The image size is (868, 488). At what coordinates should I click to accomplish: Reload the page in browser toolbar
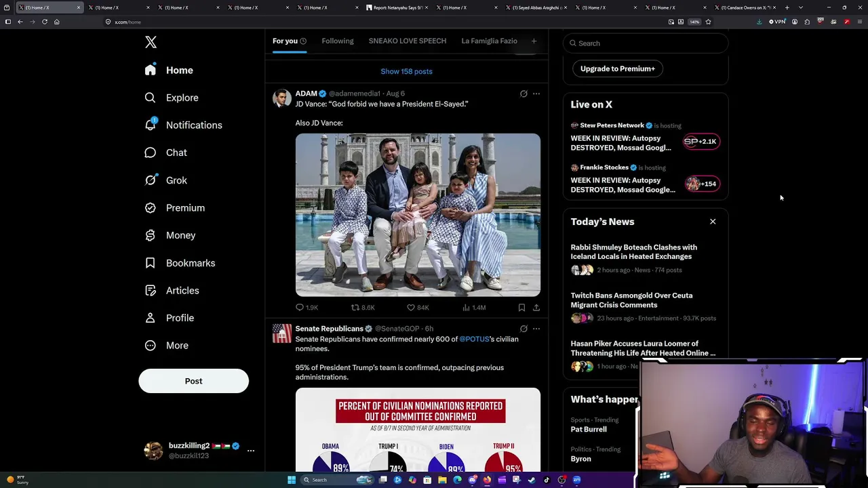tap(45, 22)
